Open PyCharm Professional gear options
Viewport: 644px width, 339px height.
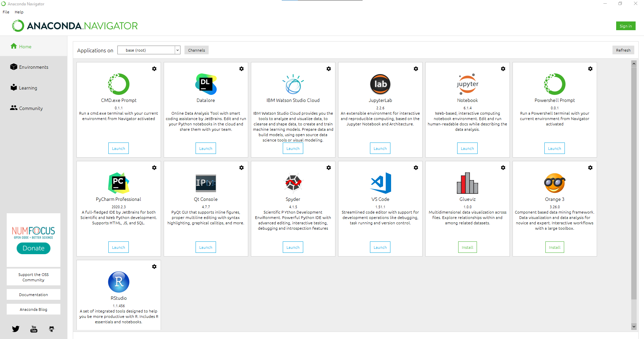coord(154,168)
